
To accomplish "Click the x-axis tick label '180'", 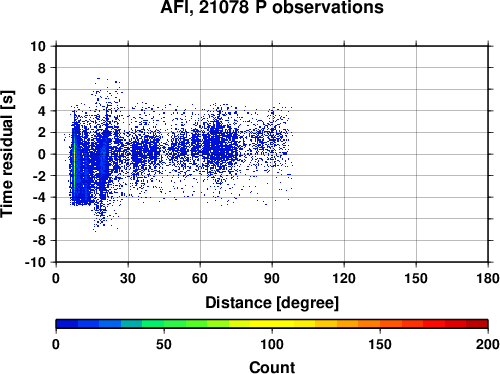I will coord(488,278).
